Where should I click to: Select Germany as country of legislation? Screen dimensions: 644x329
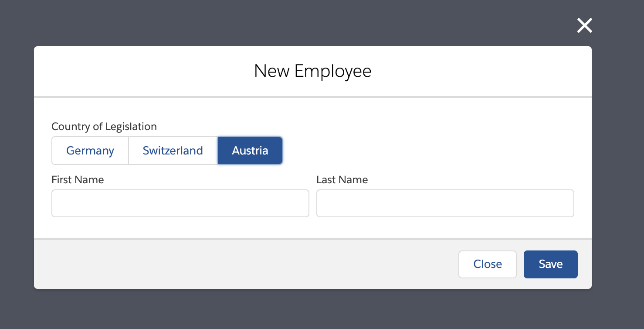(x=90, y=151)
